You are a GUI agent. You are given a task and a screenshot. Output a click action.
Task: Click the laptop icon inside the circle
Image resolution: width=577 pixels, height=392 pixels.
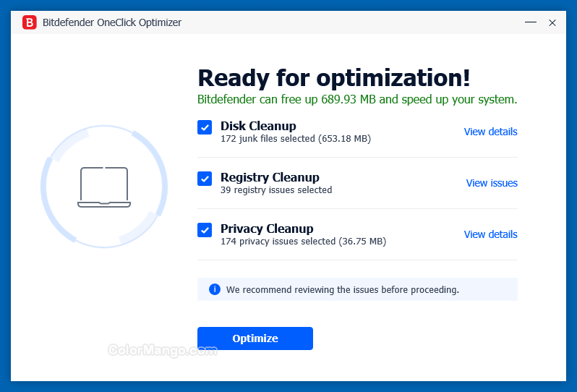[x=104, y=187]
